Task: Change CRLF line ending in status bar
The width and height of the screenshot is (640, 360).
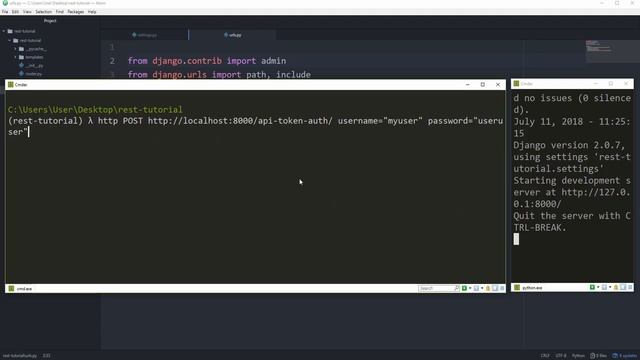Action: point(545,356)
